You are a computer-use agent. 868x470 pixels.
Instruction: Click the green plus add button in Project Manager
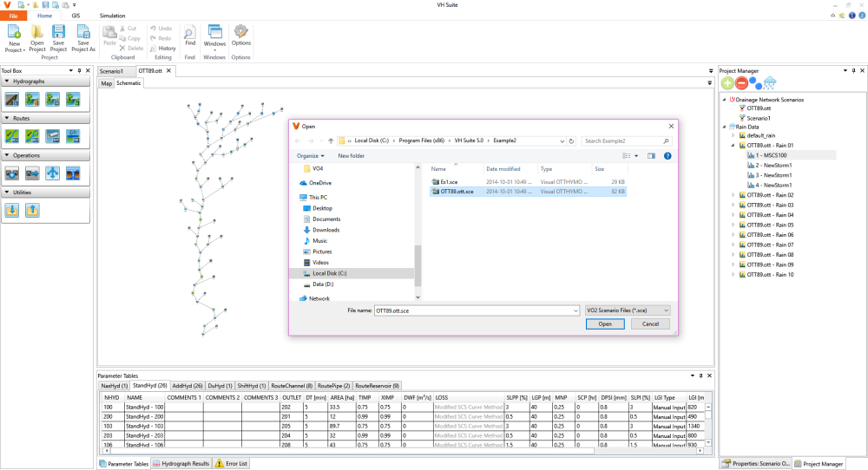pyautogui.click(x=727, y=83)
